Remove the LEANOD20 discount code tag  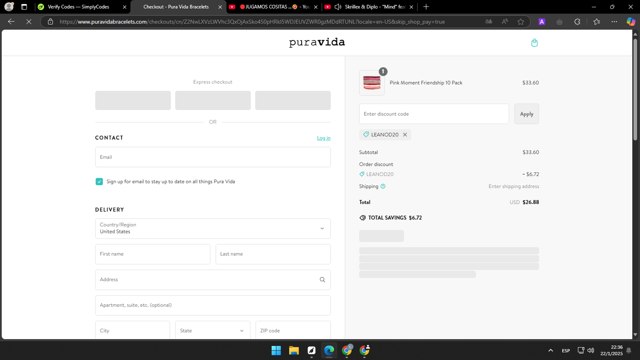click(x=405, y=134)
